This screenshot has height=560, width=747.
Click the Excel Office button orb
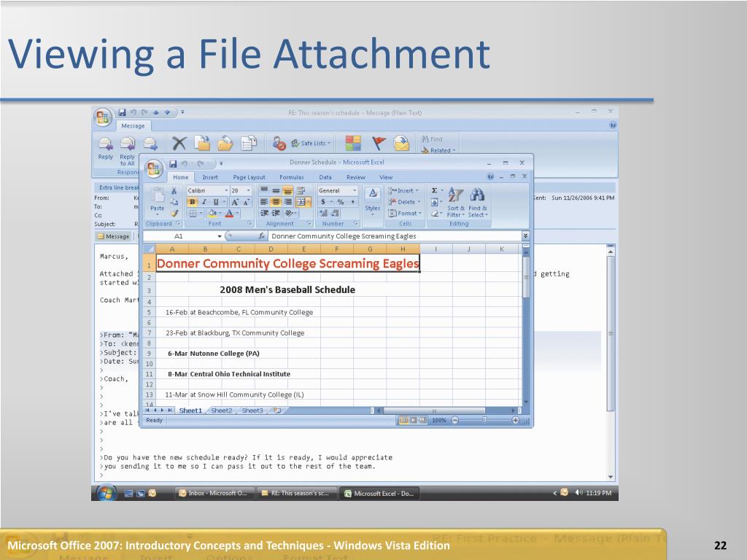pos(154,168)
